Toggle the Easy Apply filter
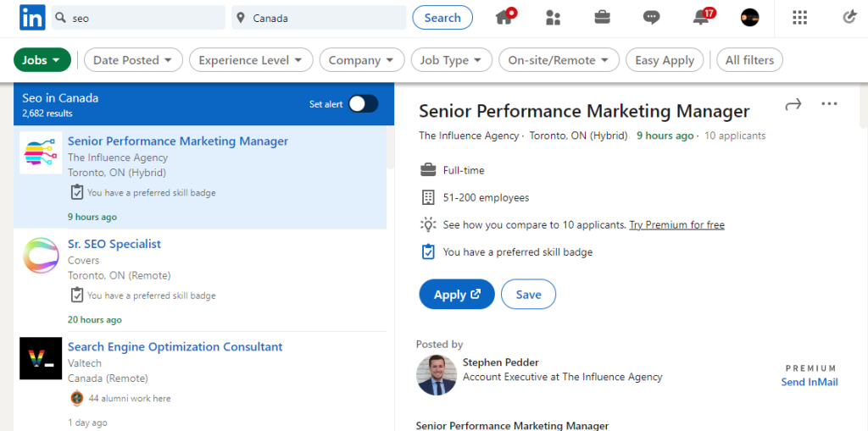 [x=665, y=60]
